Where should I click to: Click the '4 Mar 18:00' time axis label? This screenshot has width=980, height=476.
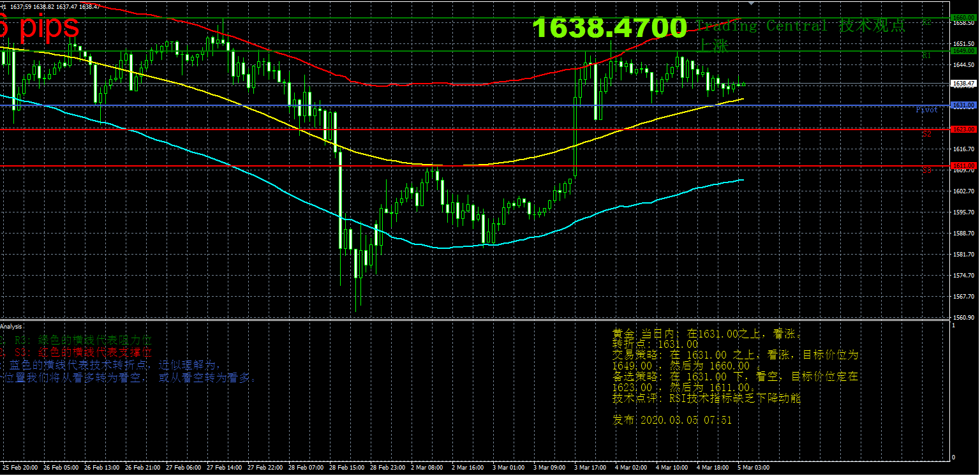(x=713, y=467)
